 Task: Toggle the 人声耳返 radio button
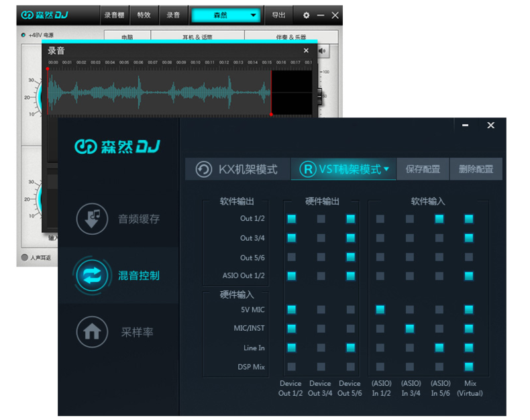24,258
